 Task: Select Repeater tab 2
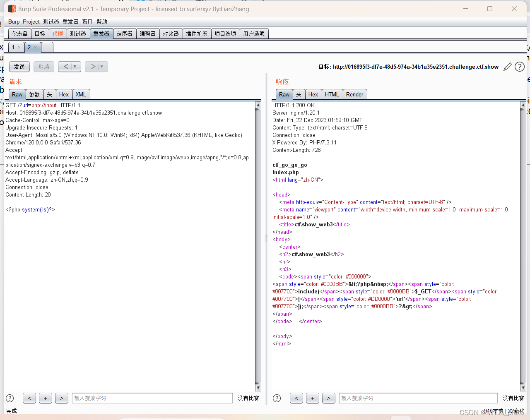tap(29, 47)
